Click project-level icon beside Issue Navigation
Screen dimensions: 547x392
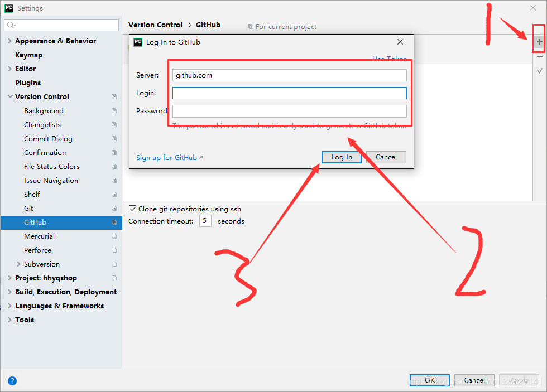pos(114,181)
